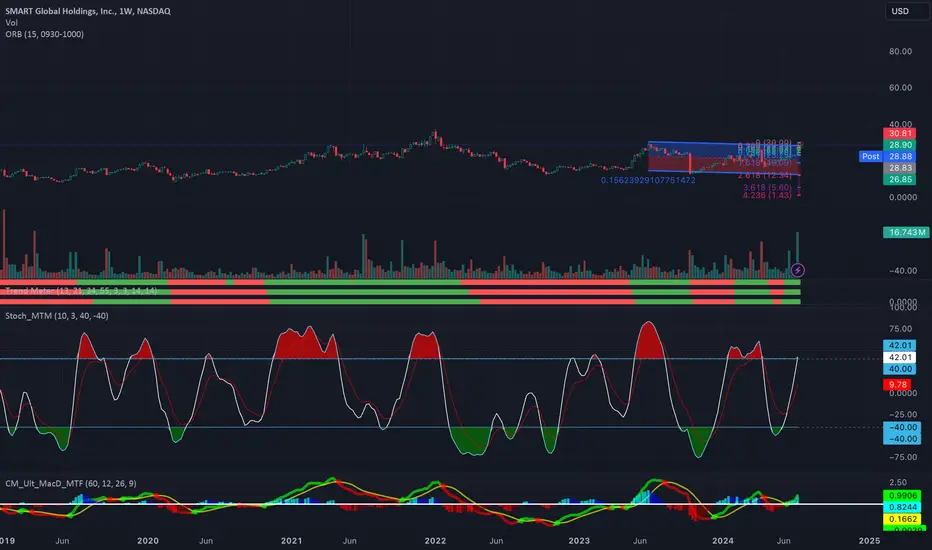Click the yellow 0.1662 MACD value label

tap(902, 519)
